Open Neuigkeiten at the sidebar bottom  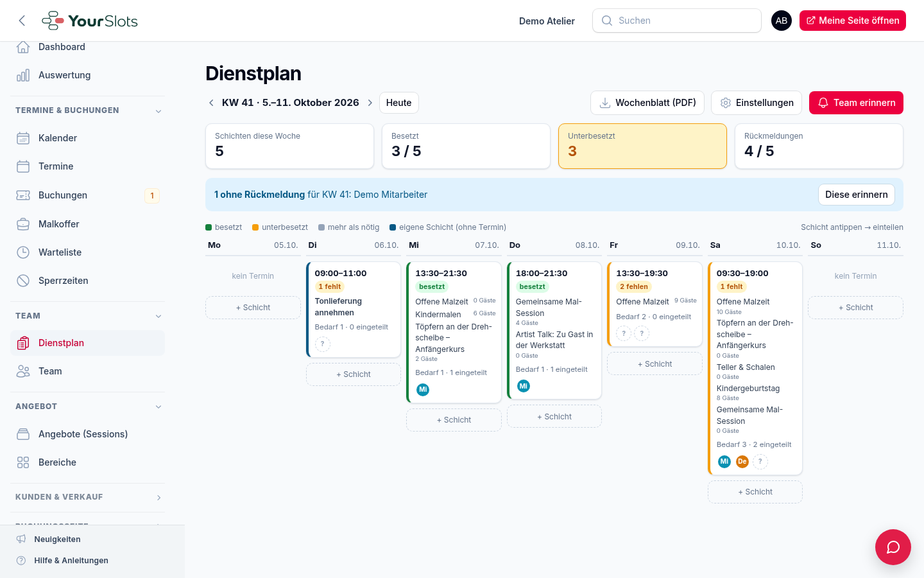pyautogui.click(x=58, y=539)
